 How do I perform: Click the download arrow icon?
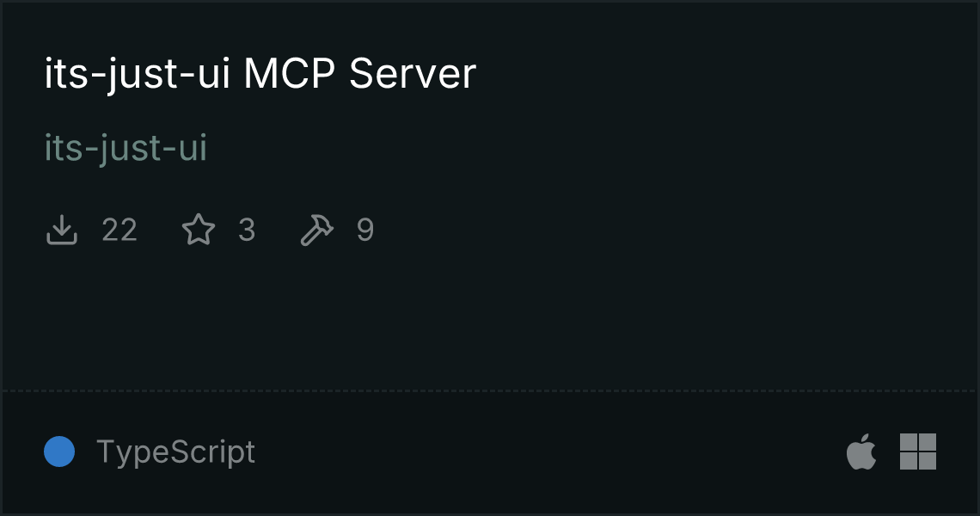point(62,230)
